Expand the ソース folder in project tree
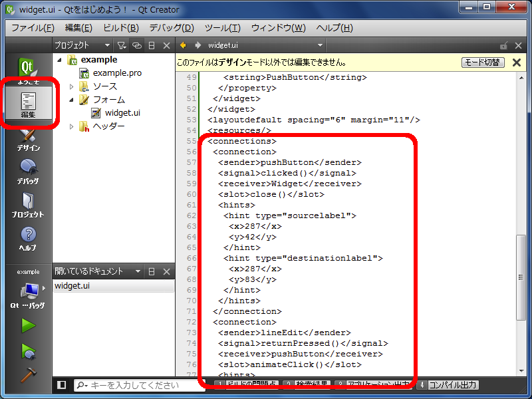 72,86
